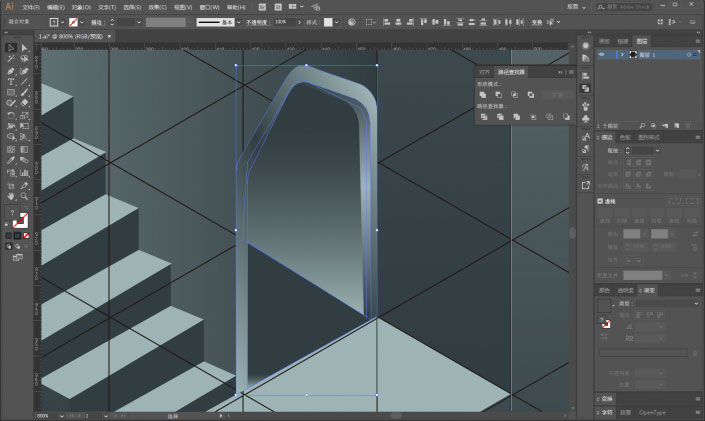Image resolution: width=705 pixels, height=421 pixels.
Task: Click Minus Front in Pathfinder panel
Action: pyautogui.click(x=499, y=95)
